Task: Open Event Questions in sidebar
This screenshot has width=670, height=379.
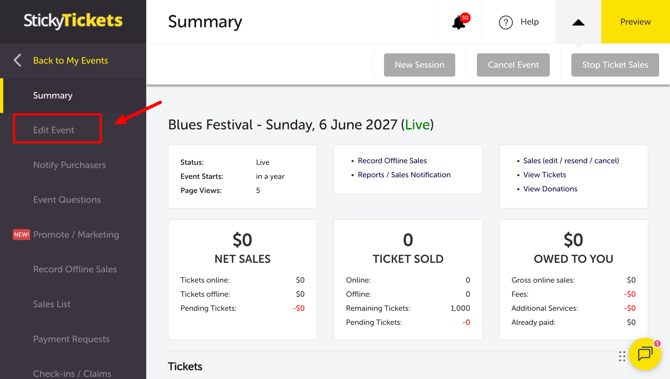Action: (x=67, y=200)
